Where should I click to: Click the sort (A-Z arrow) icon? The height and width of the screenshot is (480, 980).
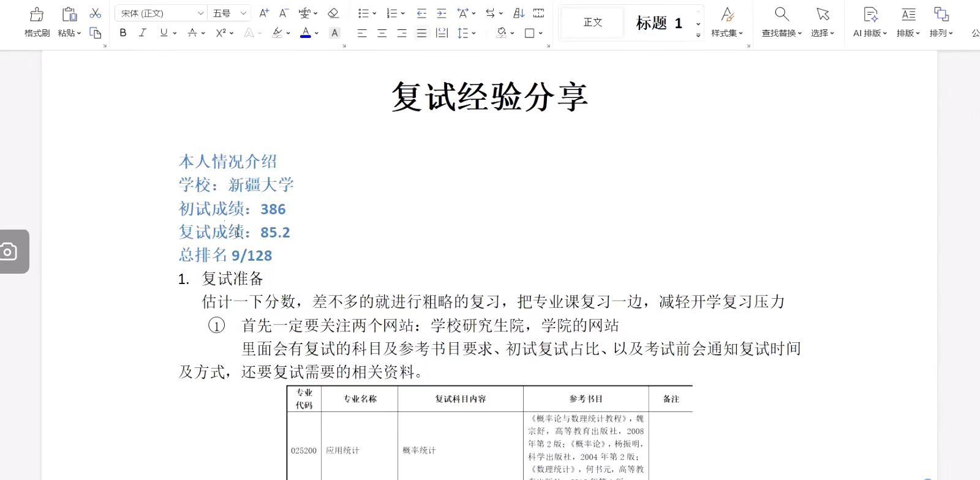tap(519, 13)
